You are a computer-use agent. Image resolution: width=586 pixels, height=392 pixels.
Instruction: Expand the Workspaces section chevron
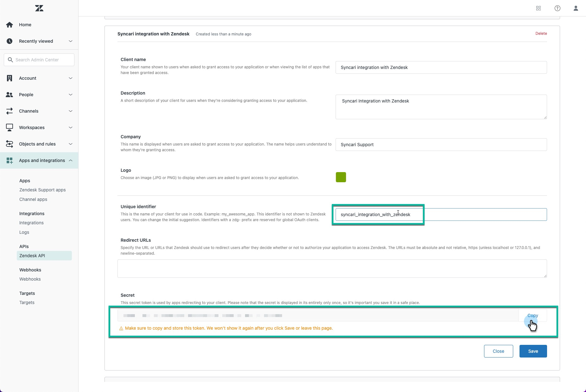(x=71, y=128)
